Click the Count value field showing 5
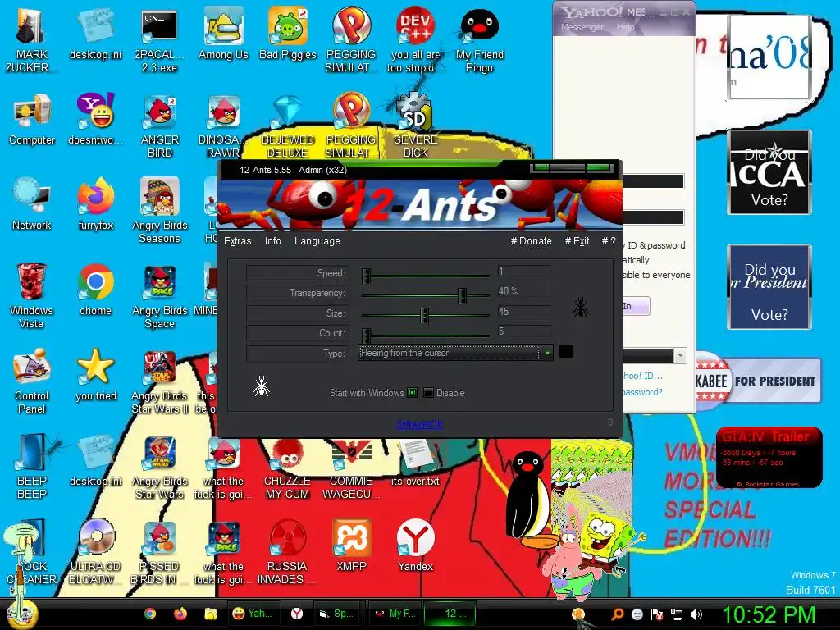 point(523,331)
